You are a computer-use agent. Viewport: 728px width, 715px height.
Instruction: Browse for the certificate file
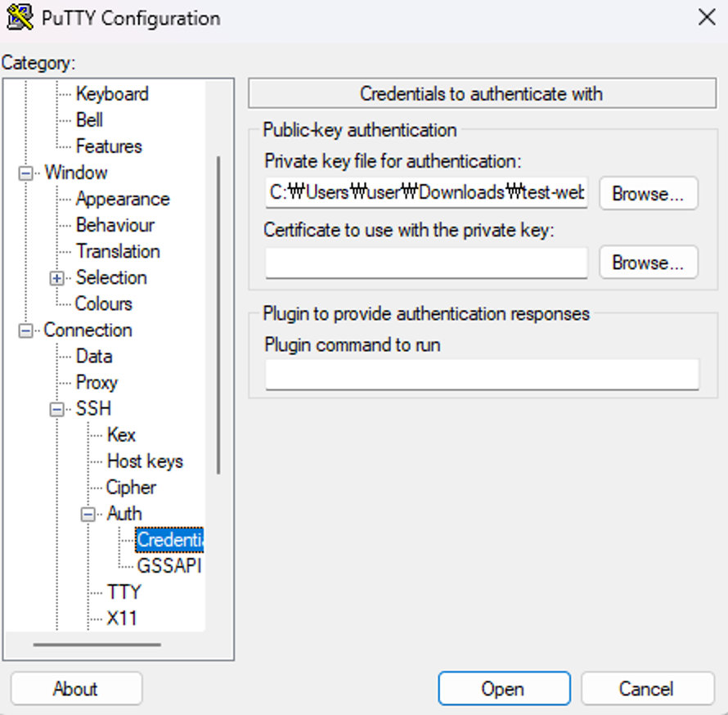[x=649, y=263]
